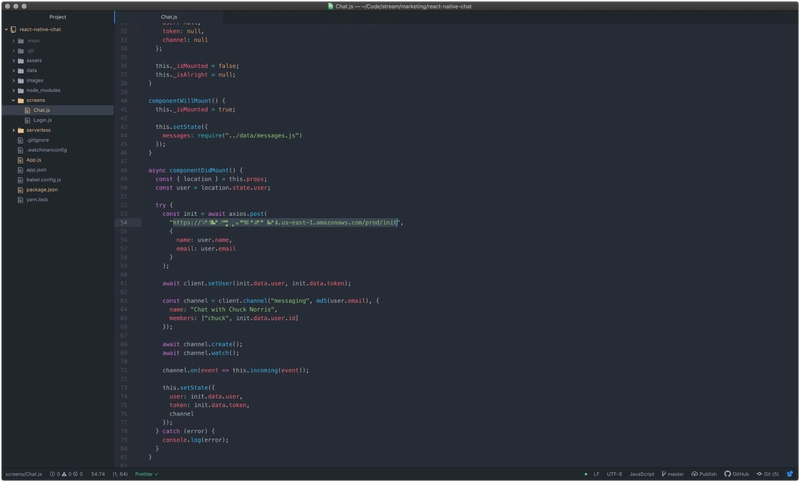Switch to the Chat.js editor tab
Image resolution: width=800 pixels, height=482 pixels.
(169, 17)
